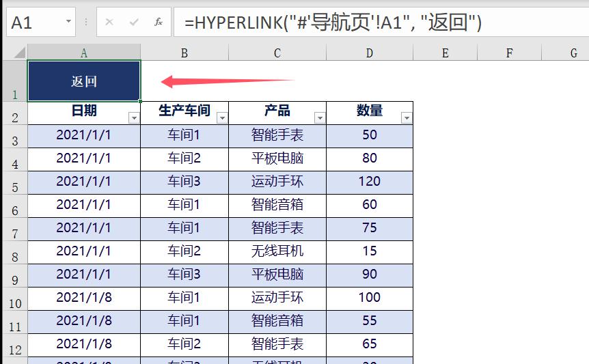The width and height of the screenshot is (589, 364).
Task: Select 平板电脑 cell in row 4
Action: pos(277,160)
